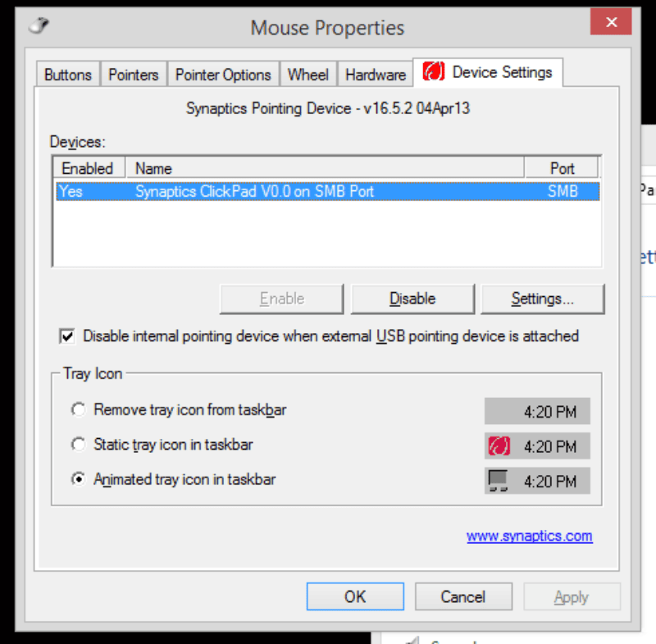
Task: Click the mouse icon in the title bar
Action: pyautogui.click(x=39, y=26)
